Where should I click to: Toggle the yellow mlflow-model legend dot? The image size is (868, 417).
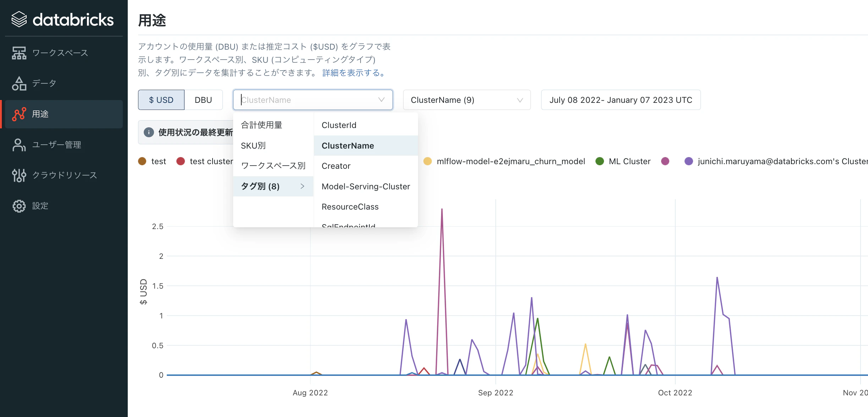tap(428, 161)
